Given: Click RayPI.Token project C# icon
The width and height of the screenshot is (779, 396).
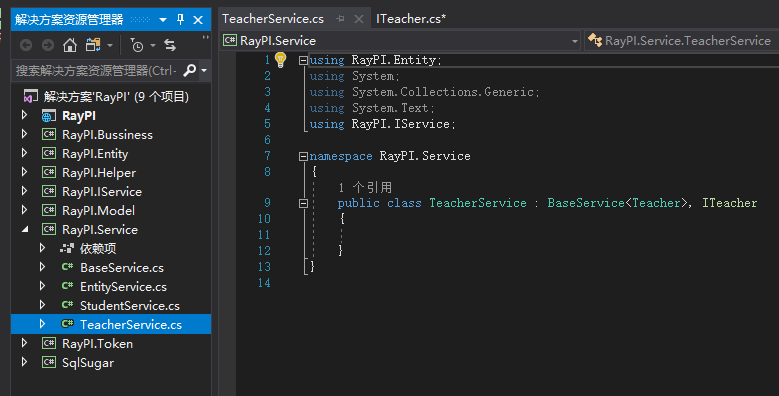Looking at the screenshot, I should click(49, 343).
